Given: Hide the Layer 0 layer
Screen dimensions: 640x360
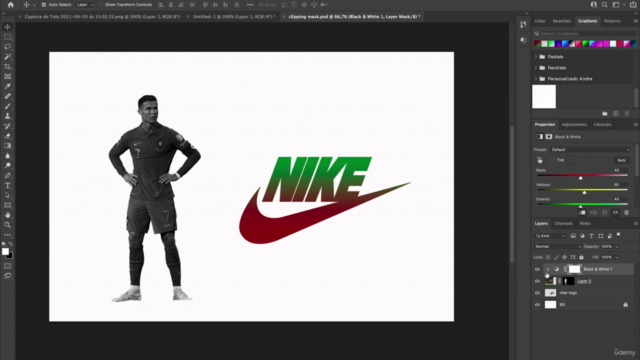Looking at the screenshot, I should click(x=537, y=281).
